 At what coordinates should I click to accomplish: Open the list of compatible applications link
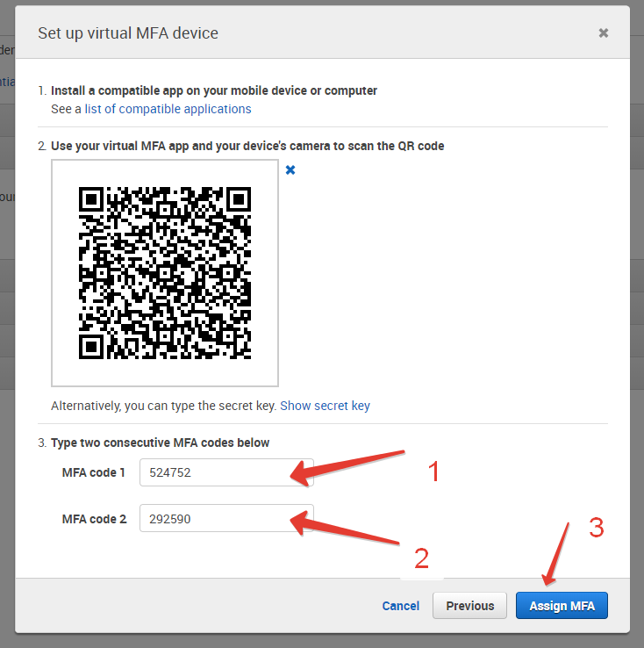pyautogui.click(x=168, y=109)
